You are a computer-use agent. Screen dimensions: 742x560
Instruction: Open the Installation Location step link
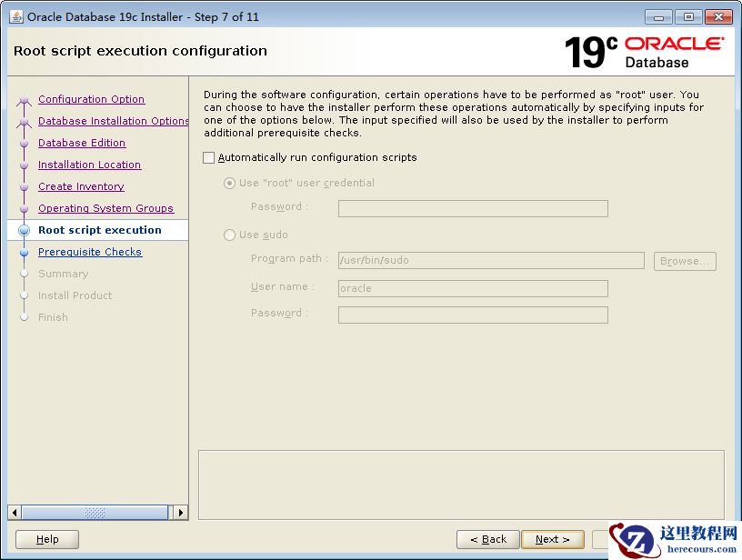coord(89,165)
